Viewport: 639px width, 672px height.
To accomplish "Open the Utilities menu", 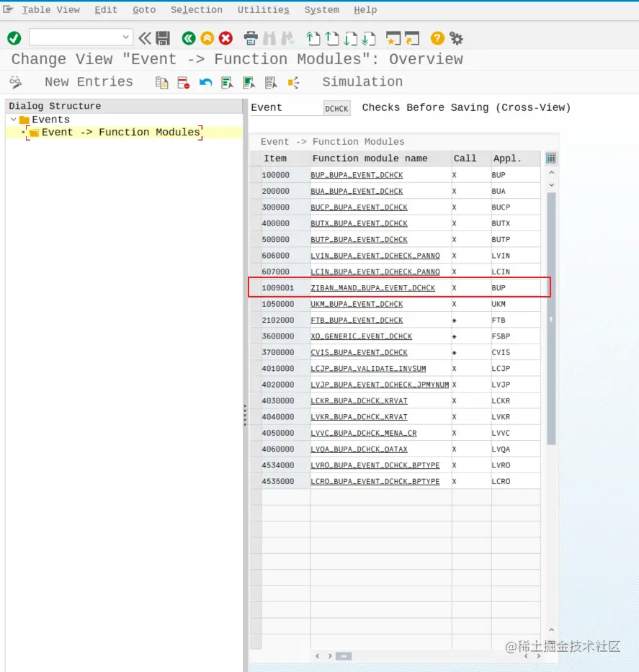I will [264, 10].
